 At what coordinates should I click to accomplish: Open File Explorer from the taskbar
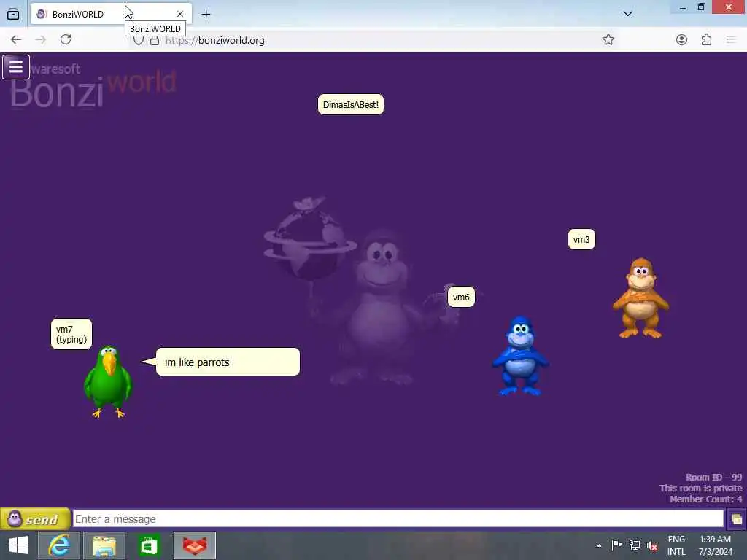click(x=104, y=545)
